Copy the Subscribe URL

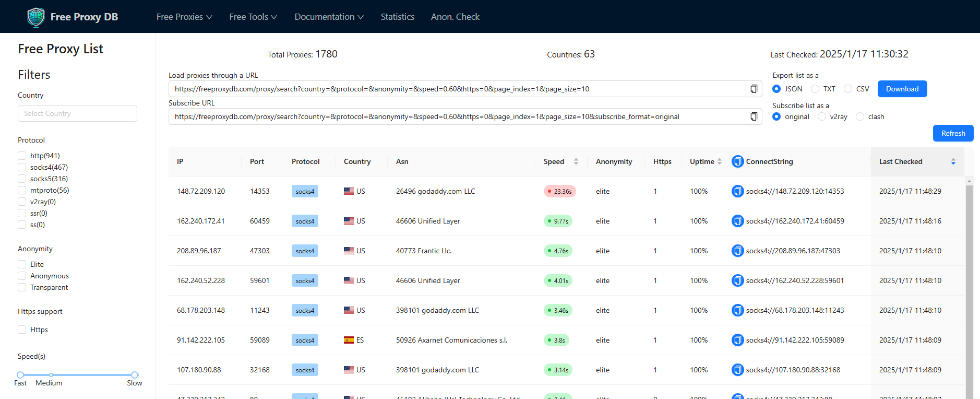(754, 116)
